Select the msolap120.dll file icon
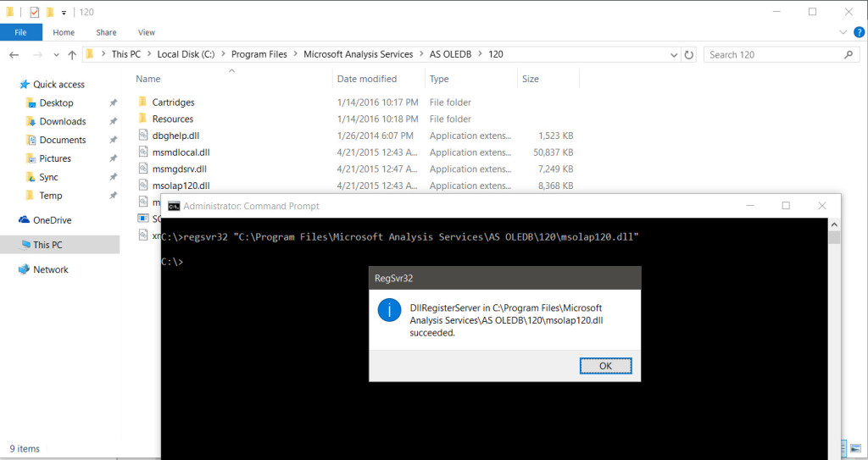The image size is (868, 460). 142,186
